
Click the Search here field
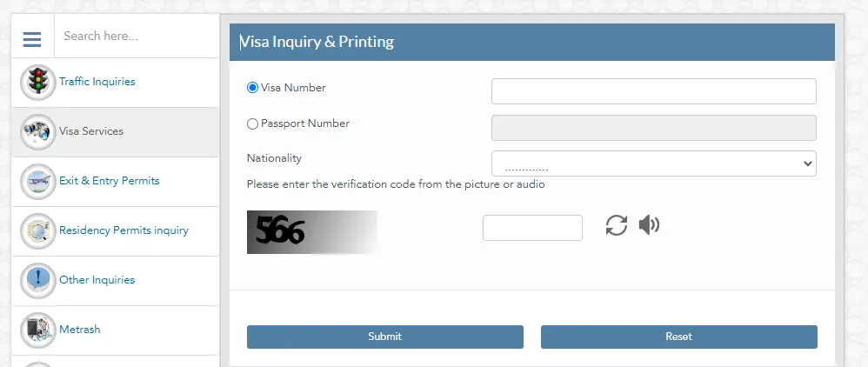coord(137,36)
